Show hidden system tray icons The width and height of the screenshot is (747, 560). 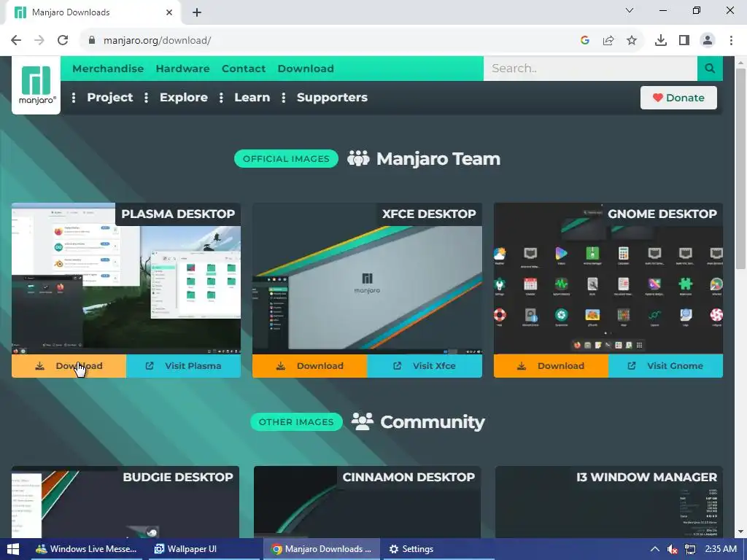[x=655, y=549]
